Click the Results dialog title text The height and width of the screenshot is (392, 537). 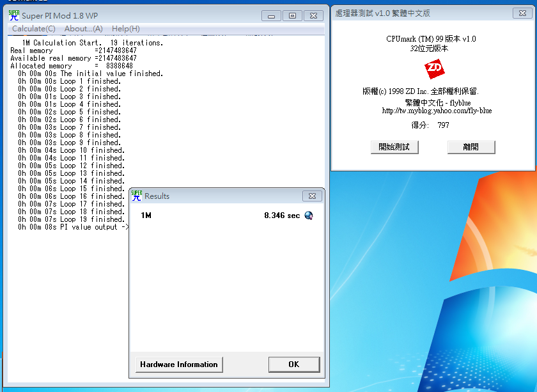[157, 196]
